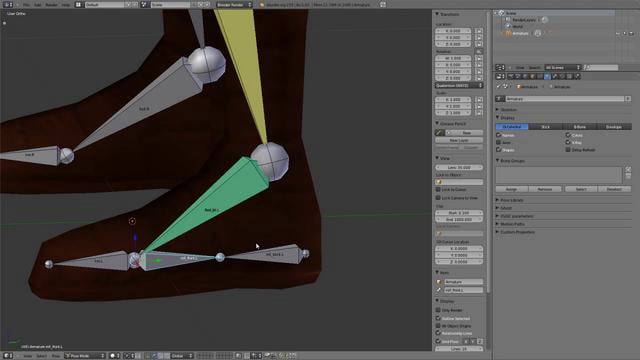Toggle Lock Camera to View checkbox
This screenshot has height=360, width=640.
coord(438,198)
